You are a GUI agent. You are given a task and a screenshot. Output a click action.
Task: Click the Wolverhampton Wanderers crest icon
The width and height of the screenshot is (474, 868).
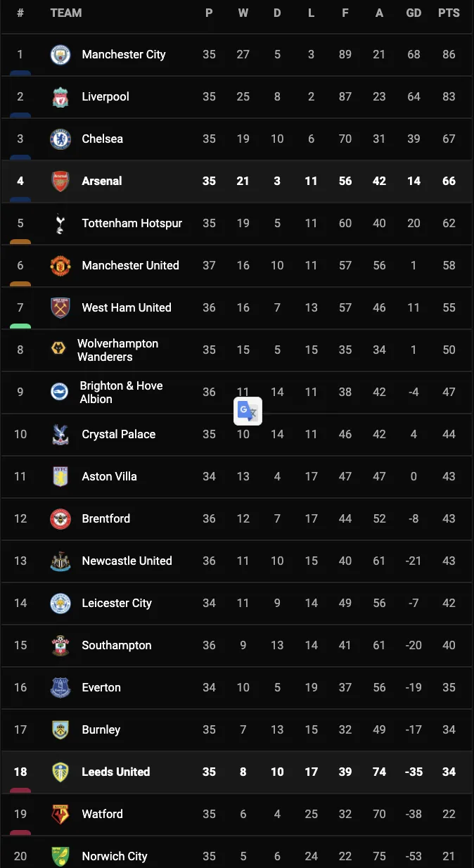click(x=59, y=350)
